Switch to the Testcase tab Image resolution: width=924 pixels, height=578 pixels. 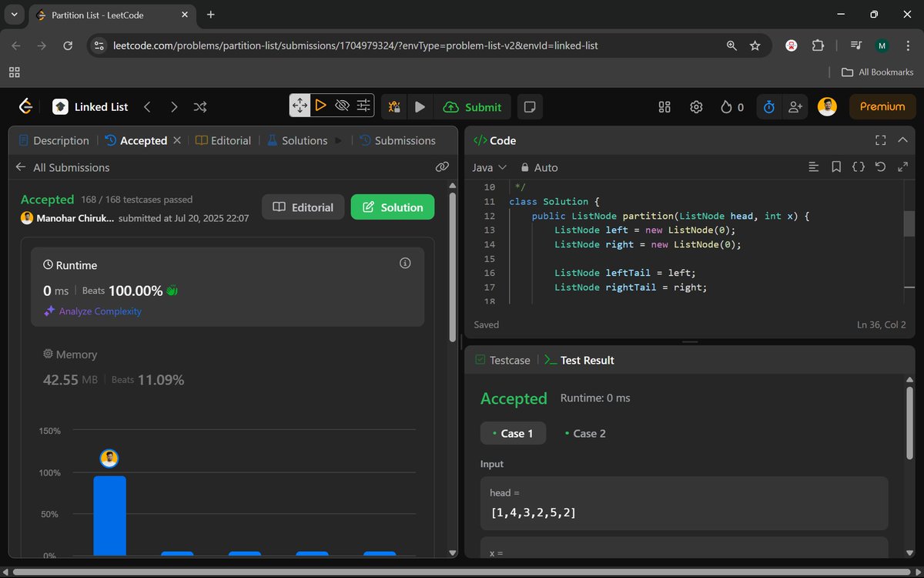[x=503, y=360]
